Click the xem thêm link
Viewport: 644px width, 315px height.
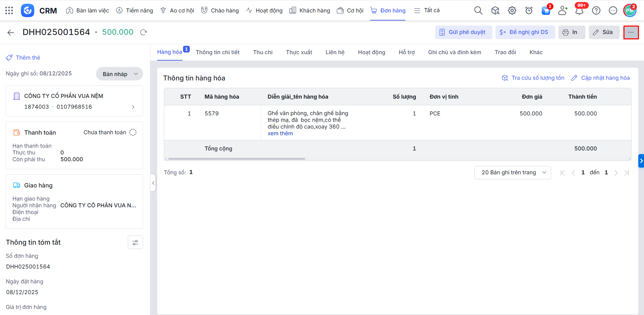280,134
